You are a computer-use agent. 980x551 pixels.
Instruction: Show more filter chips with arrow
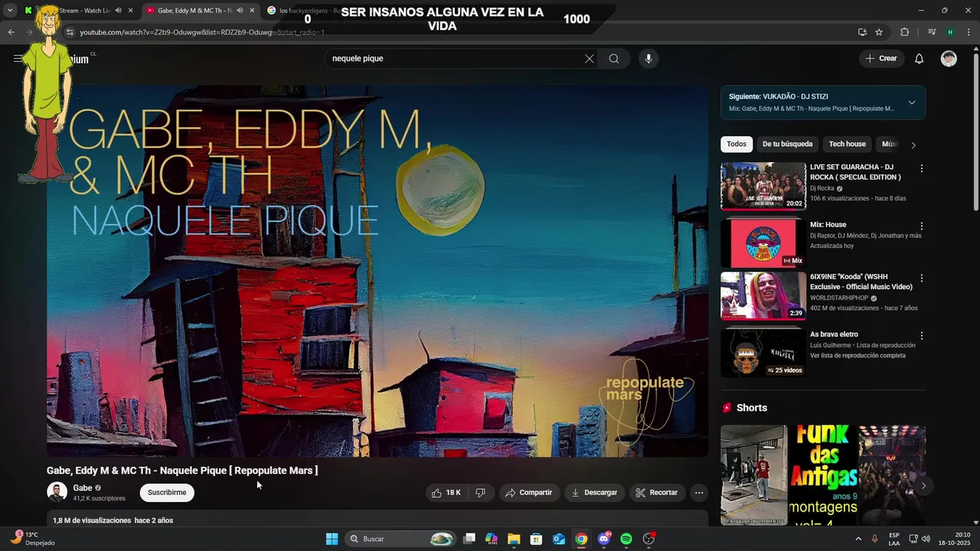tap(913, 145)
